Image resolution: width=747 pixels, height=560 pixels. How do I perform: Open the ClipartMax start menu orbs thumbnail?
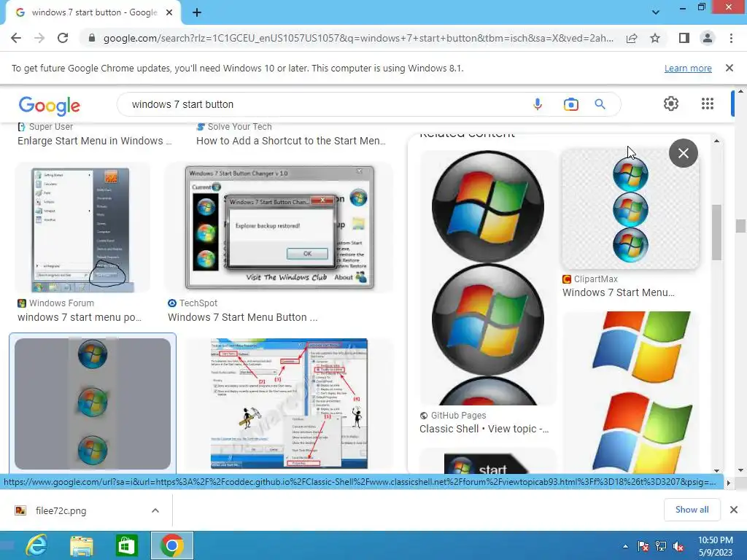[x=630, y=209]
